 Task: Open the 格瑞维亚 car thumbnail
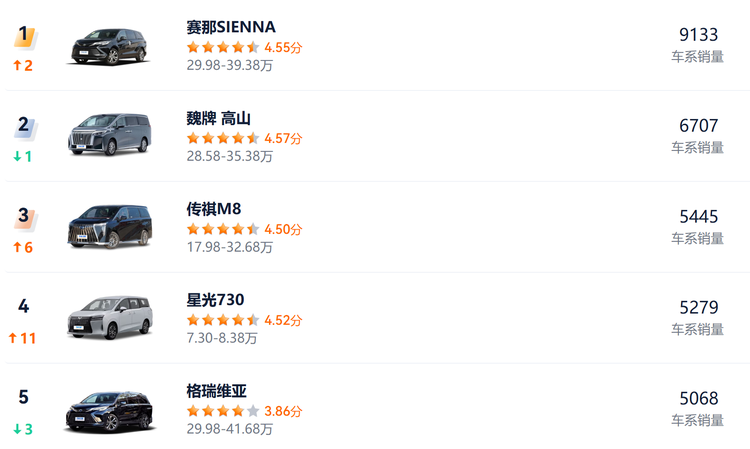(x=109, y=409)
